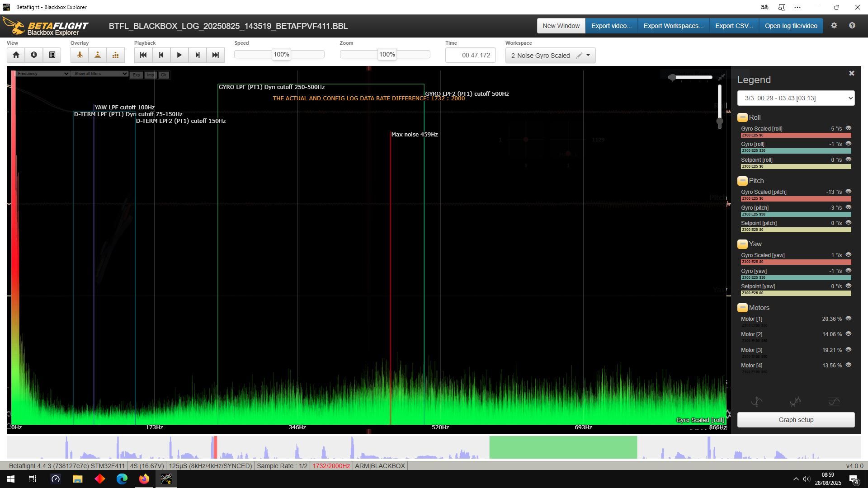The height and width of the screenshot is (488, 868).
Task: Toggle visibility of Setpoint [pitch]
Action: (849, 223)
